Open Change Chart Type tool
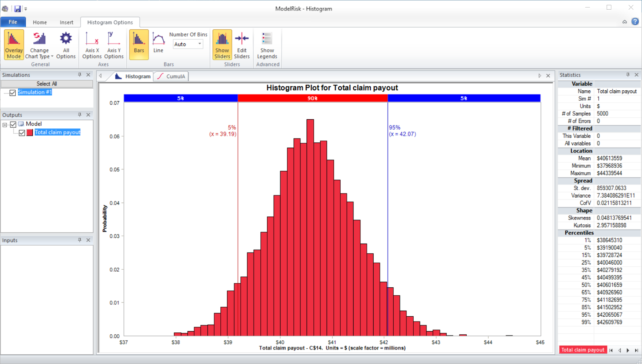This screenshot has height=364, width=642. pyautogui.click(x=39, y=44)
